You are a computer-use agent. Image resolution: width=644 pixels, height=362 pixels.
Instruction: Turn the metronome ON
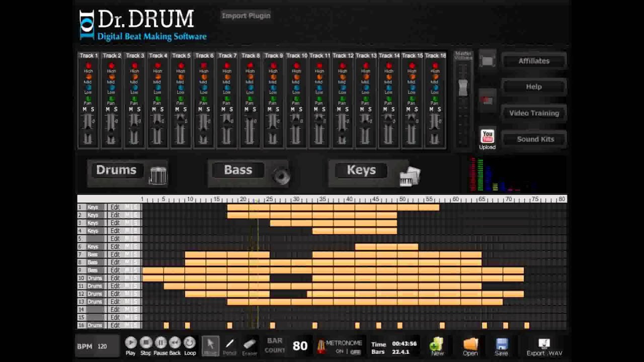pos(340,351)
